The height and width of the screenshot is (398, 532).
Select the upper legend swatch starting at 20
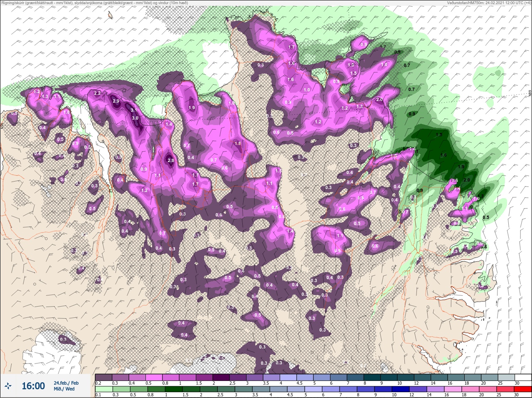point(490,377)
